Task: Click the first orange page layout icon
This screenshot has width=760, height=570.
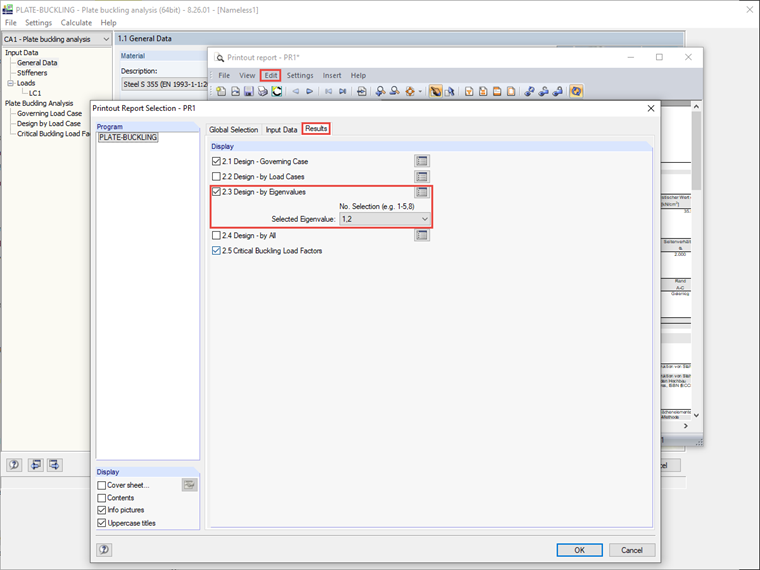Action: [469, 91]
